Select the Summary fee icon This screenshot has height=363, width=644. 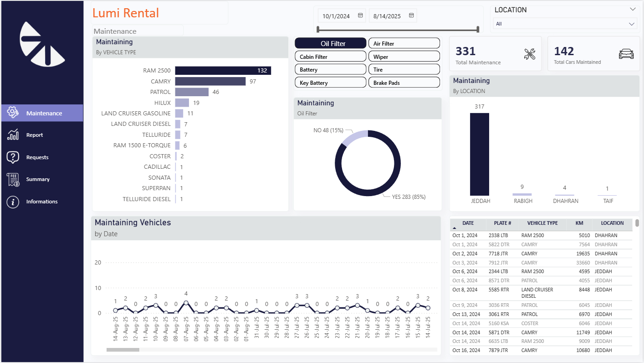(13, 179)
